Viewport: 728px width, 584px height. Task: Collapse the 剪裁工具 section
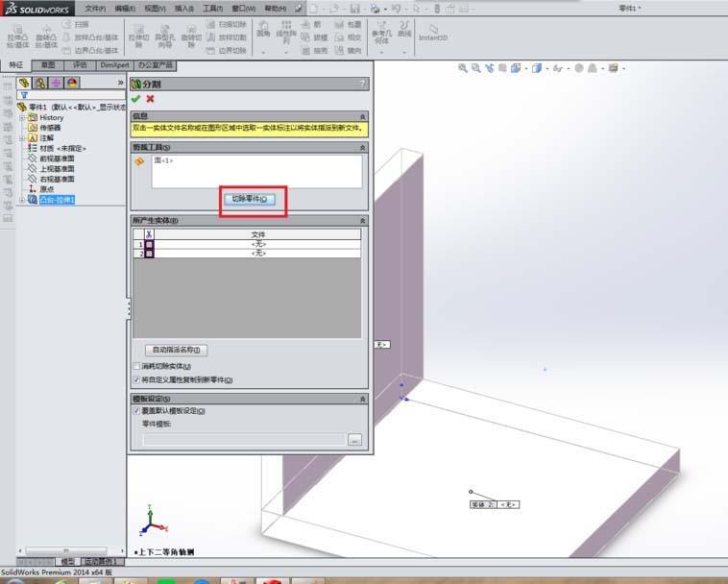click(363, 147)
